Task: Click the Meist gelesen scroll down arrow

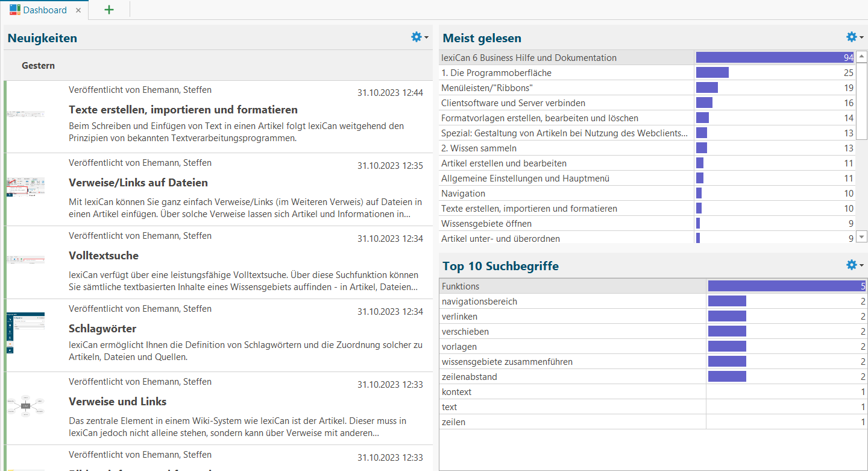Action: point(861,237)
